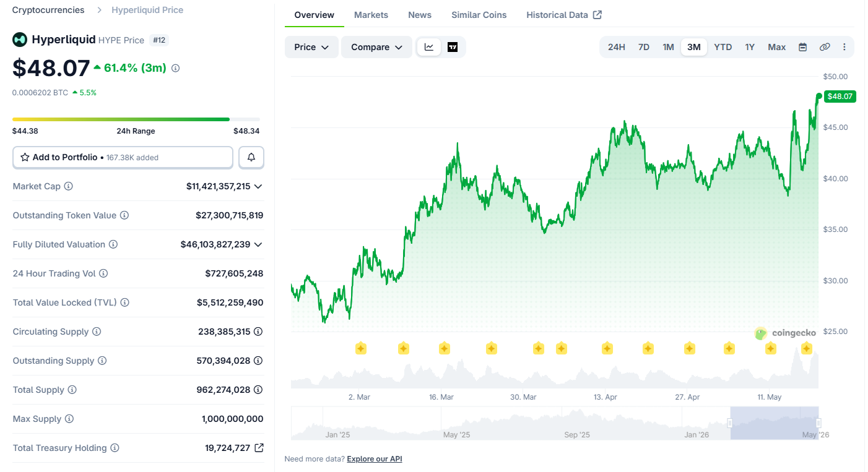Open the calendar date range picker

click(803, 47)
